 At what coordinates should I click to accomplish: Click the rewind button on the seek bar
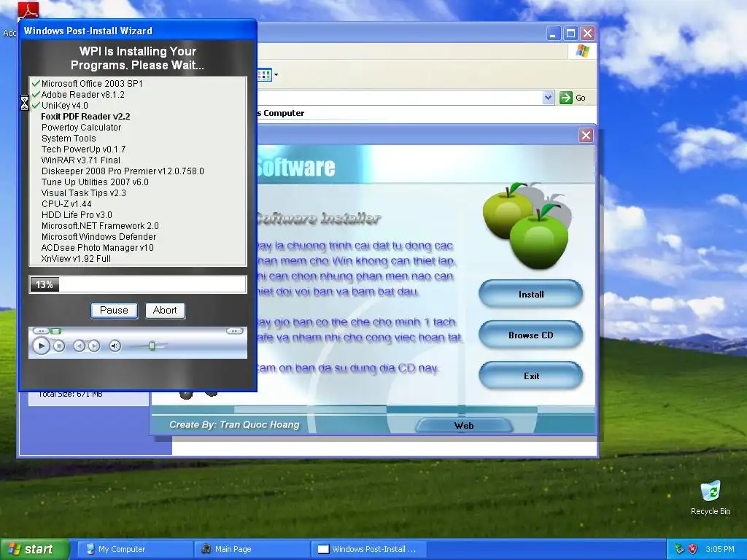(41, 331)
